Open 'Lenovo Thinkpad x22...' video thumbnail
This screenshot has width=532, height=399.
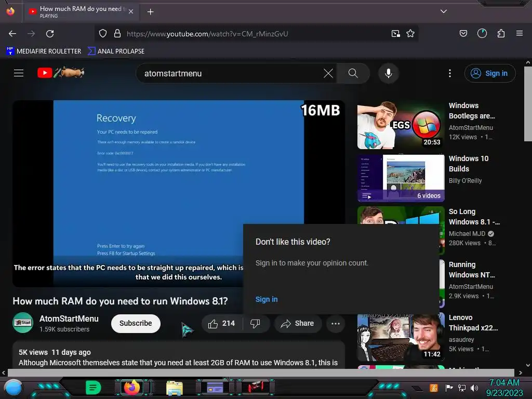[401, 338]
